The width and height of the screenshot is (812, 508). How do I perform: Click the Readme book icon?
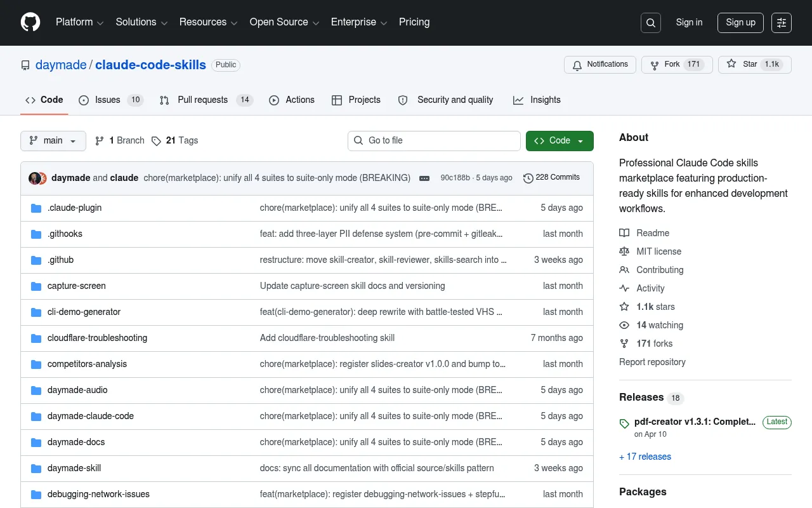624,233
